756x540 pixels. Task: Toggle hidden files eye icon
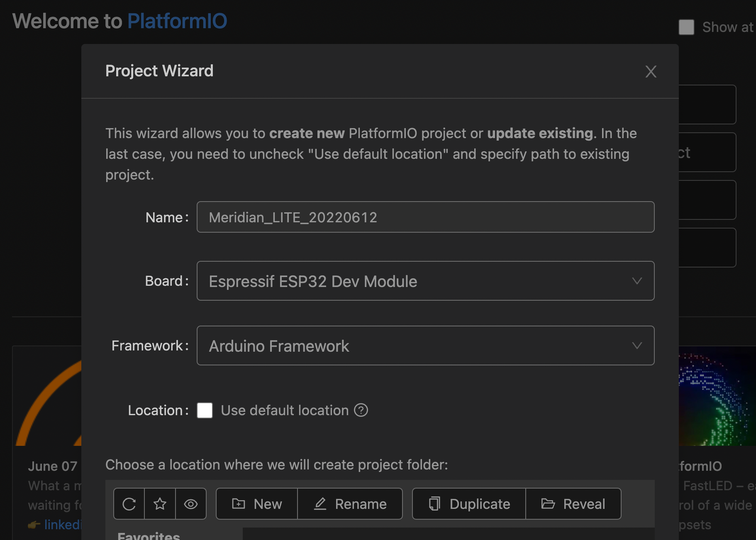coord(191,504)
